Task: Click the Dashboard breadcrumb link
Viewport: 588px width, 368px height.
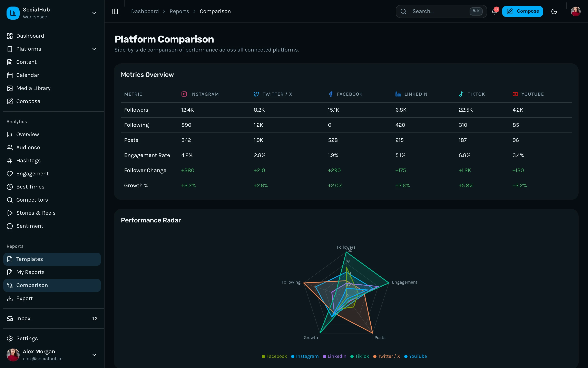Action: pos(145,11)
